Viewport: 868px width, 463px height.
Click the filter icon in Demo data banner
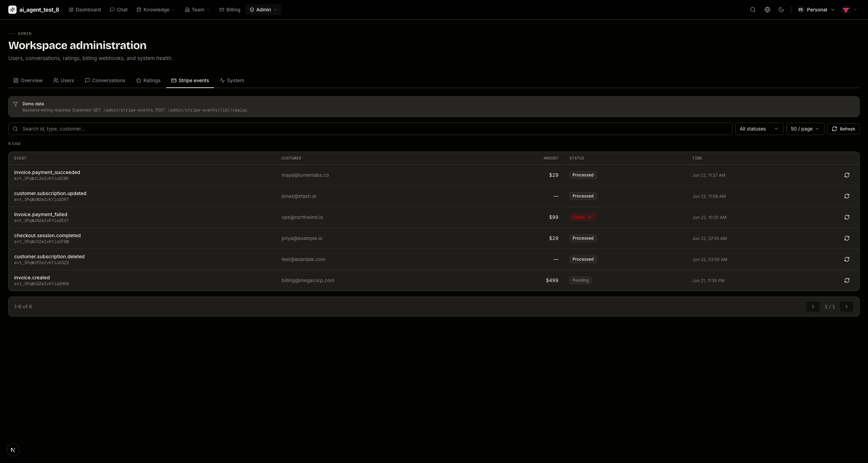coord(16,104)
